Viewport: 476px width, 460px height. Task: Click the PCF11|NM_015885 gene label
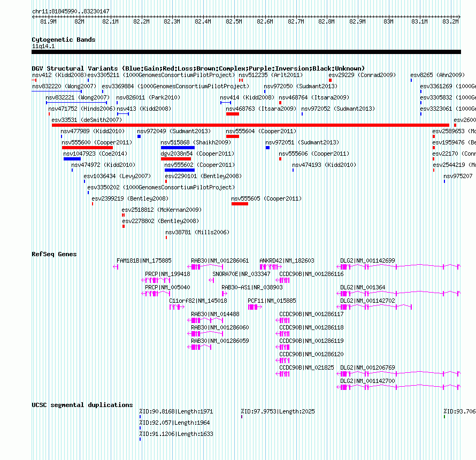click(272, 301)
